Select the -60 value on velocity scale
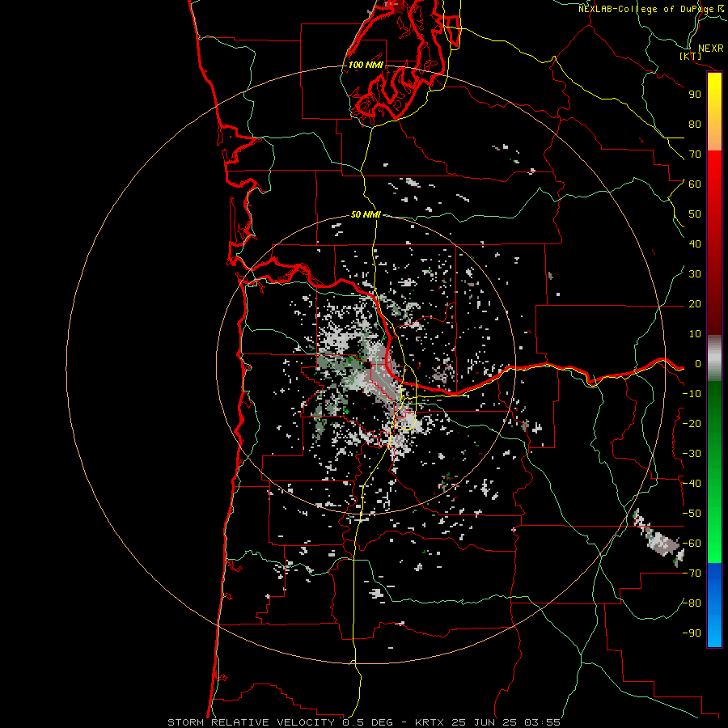The width and height of the screenshot is (728, 728). [x=692, y=544]
